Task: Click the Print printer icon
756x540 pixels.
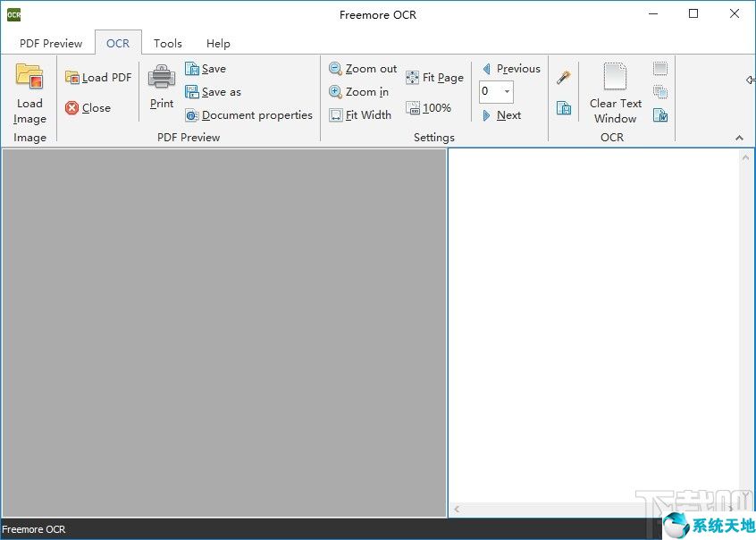Action: (x=162, y=78)
